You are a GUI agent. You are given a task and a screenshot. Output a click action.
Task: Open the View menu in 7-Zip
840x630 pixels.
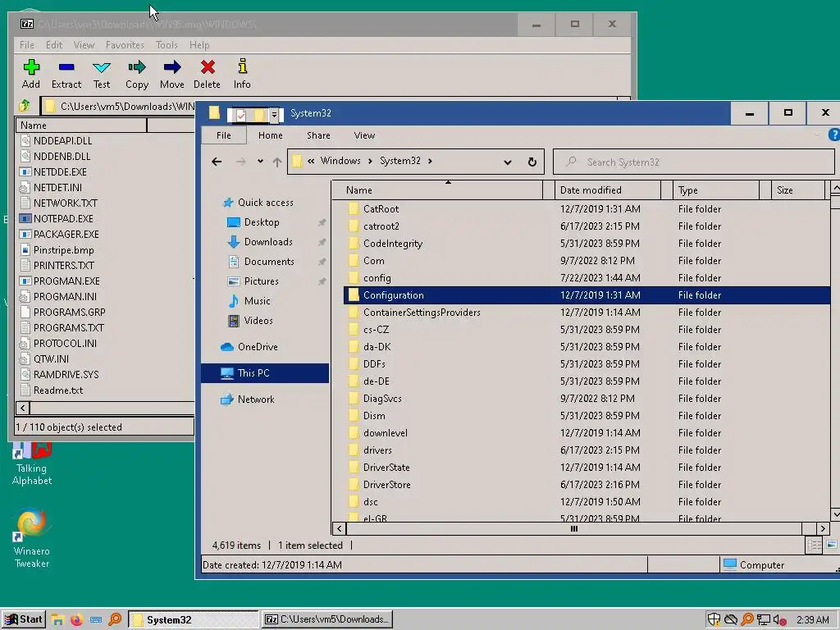pyautogui.click(x=84, y=45)
